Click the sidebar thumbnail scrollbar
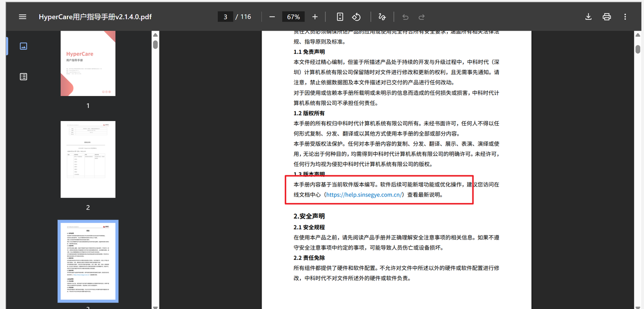The height and width of the screenshot is (309, 644). click(x=155, y=45)
